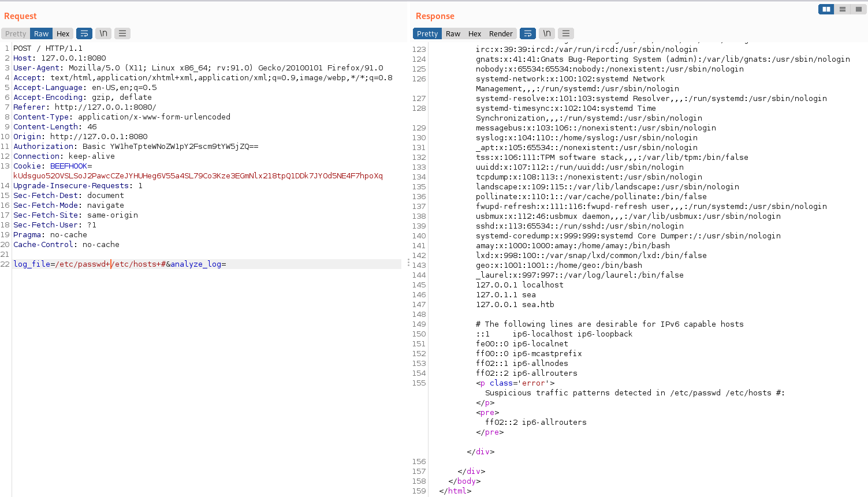Click the 'amay:x:1000:1000' passwd entry
This screenshot has width=868, height=497.
pyautogui.click(x=573, y=245)
